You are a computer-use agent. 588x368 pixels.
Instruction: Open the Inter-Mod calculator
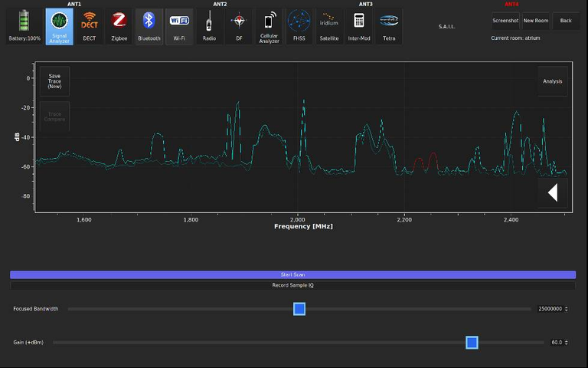point(359,25)
